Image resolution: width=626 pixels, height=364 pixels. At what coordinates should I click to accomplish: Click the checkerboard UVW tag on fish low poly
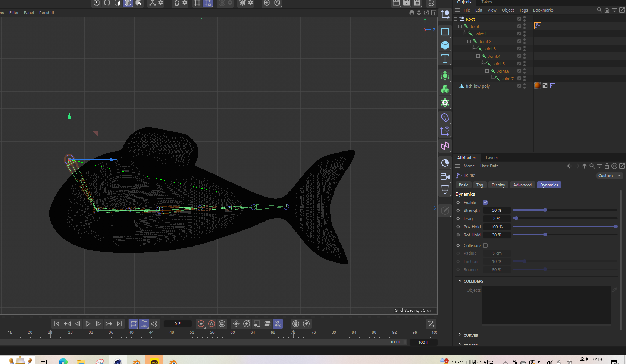coord(545,85)
